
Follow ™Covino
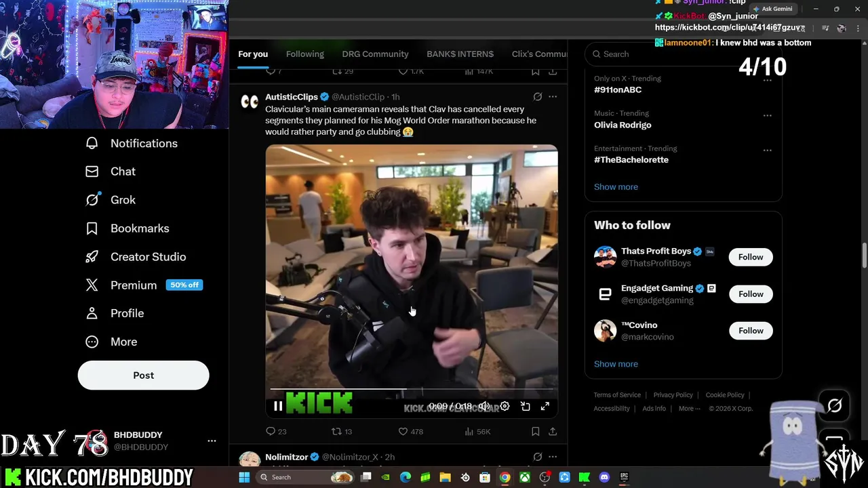tap(751, 331)
